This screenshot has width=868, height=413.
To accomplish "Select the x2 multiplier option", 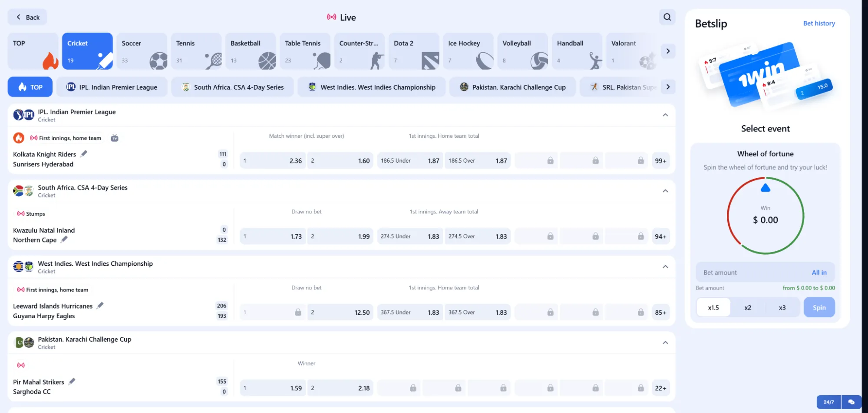I will 748,307.
